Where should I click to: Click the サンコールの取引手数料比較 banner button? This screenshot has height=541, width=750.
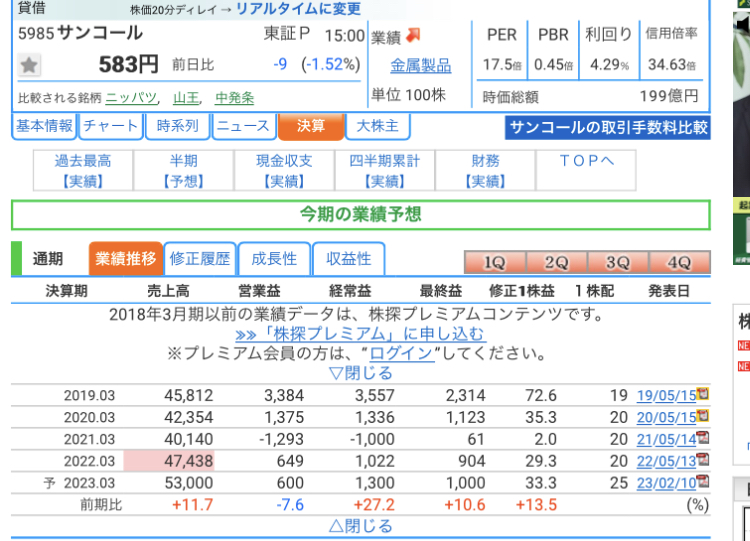(607, 128)
